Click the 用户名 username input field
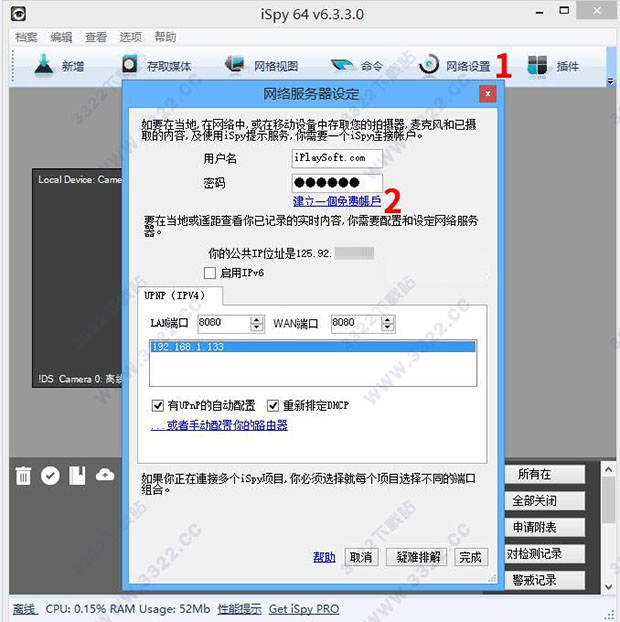The image size is (620, 622). coord(337,158)
